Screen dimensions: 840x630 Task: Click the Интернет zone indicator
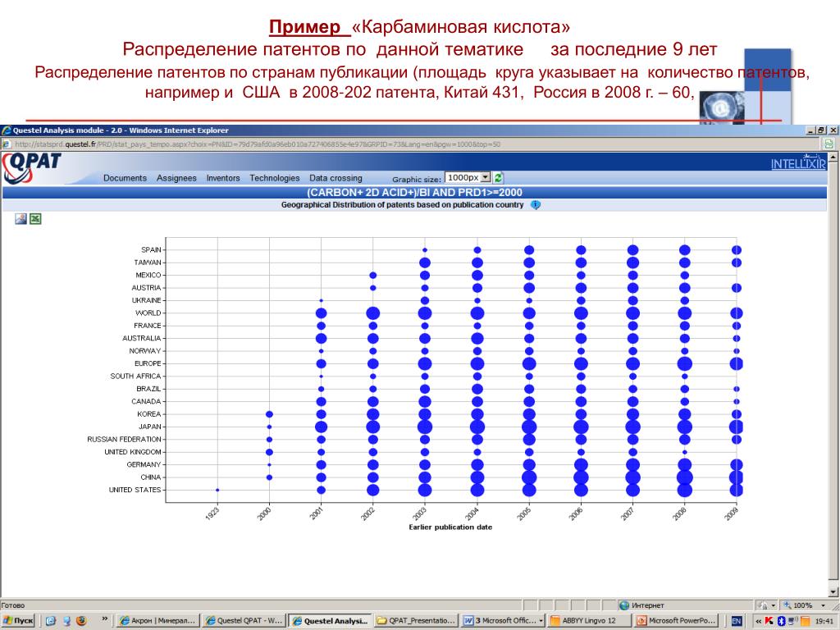[x=648, y=605]
